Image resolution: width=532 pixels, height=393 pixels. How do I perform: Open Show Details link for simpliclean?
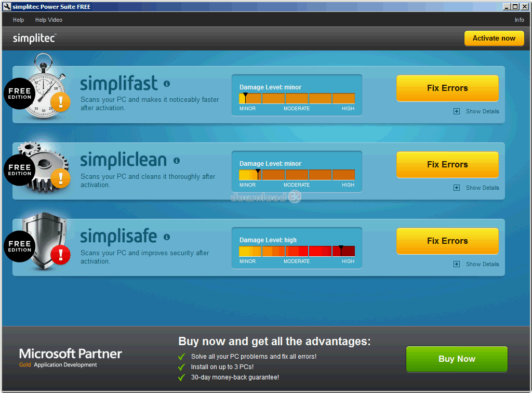coord(482,188)
